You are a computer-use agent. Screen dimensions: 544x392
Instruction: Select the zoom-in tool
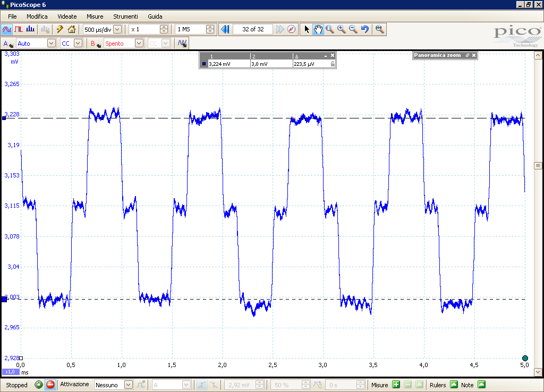point(342,30)
